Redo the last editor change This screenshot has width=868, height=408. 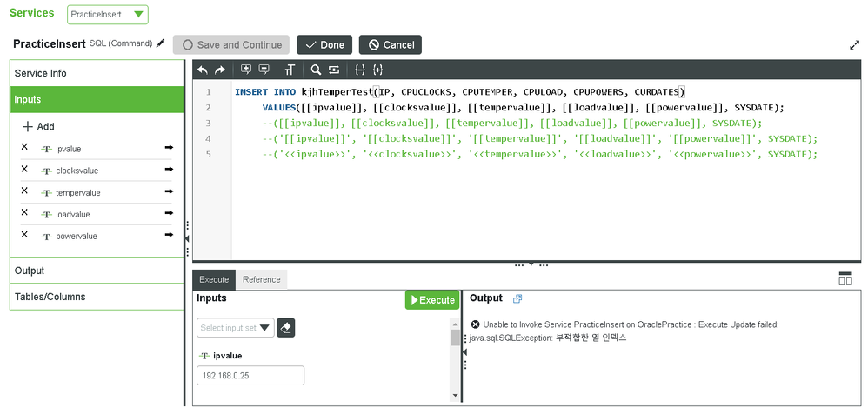click(220, 70)
